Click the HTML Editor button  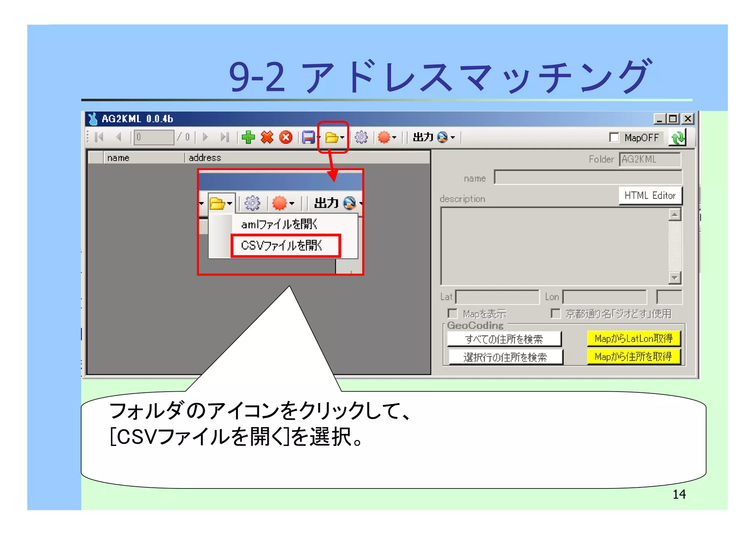pos(650,195)
